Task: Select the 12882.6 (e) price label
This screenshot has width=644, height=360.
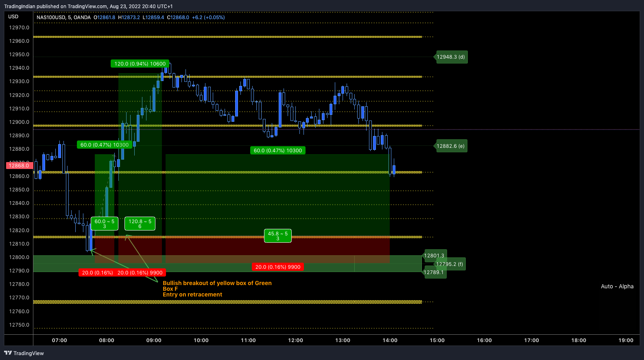Action: coord(450,146)
